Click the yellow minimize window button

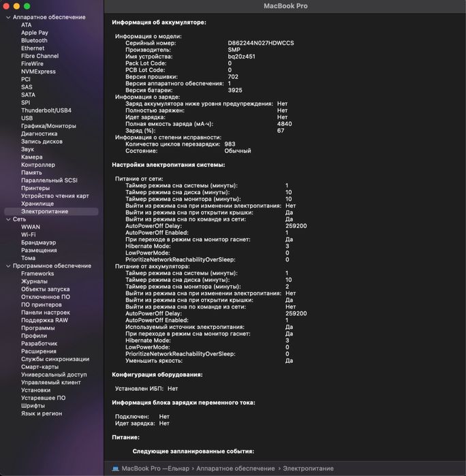(x=16, y=5)
